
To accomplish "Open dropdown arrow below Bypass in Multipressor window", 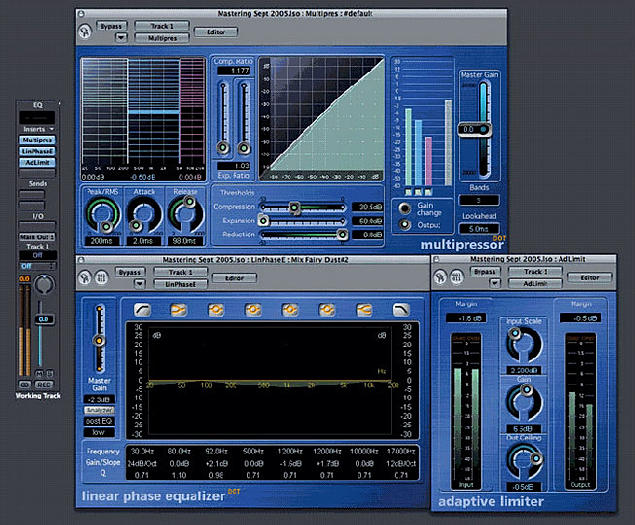I will [x=121, y=38].
